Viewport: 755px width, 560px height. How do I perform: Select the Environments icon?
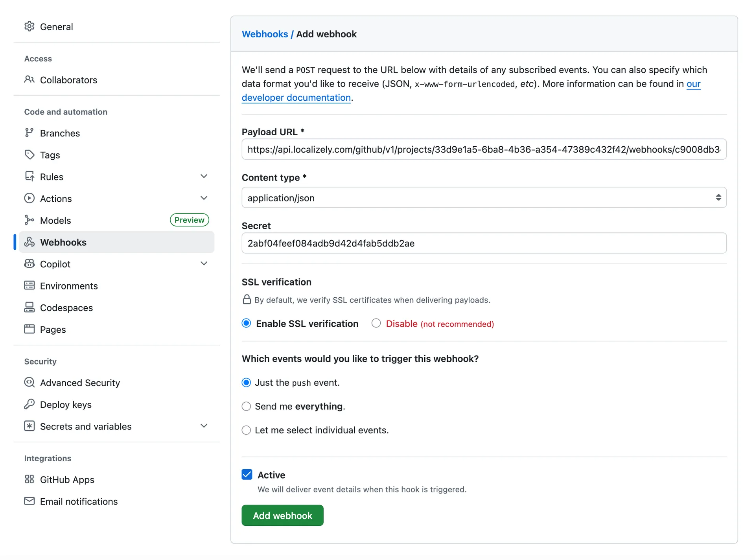pos(29,286)
